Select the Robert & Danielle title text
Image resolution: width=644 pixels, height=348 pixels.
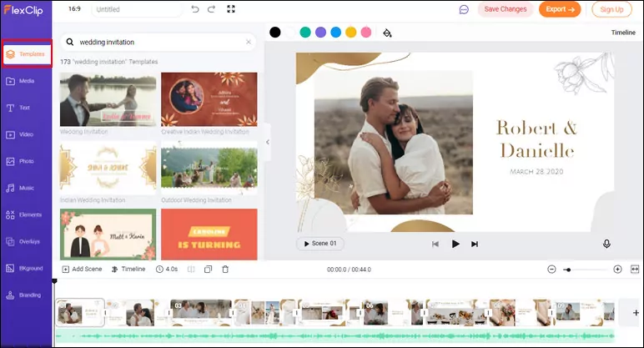[x=536, y=139]
